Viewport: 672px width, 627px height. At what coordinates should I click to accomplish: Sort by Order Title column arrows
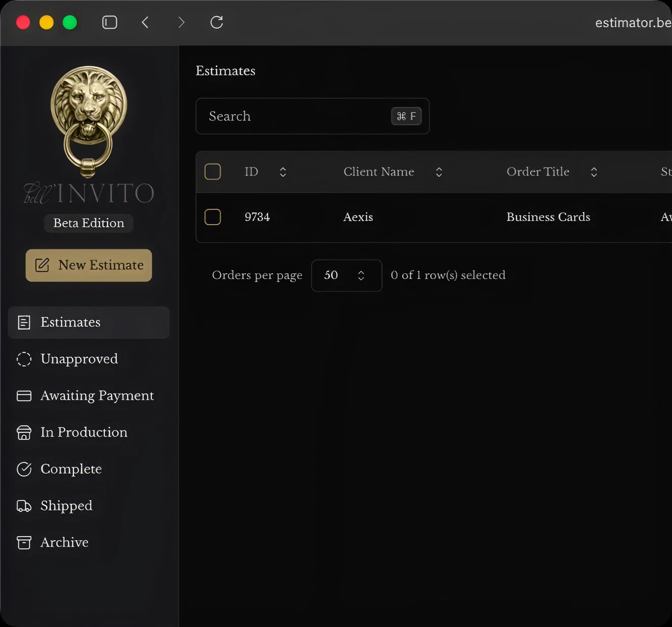pos(594,172)
